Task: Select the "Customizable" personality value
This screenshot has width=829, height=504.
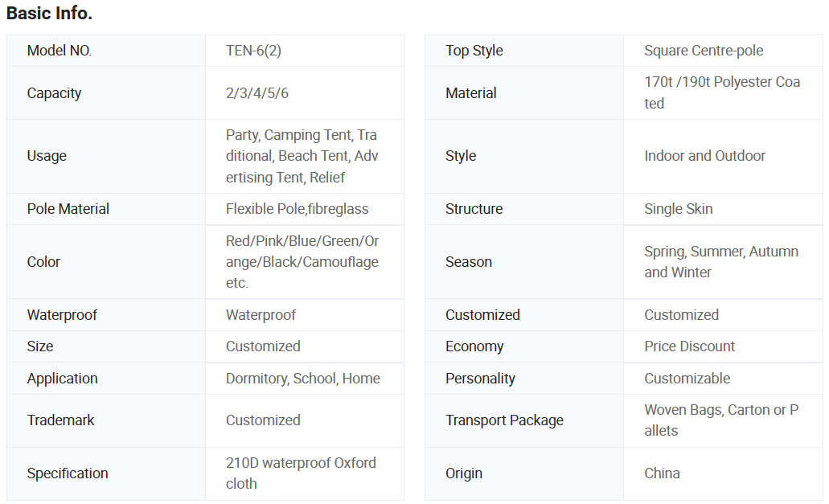Action: click(687, 379)
